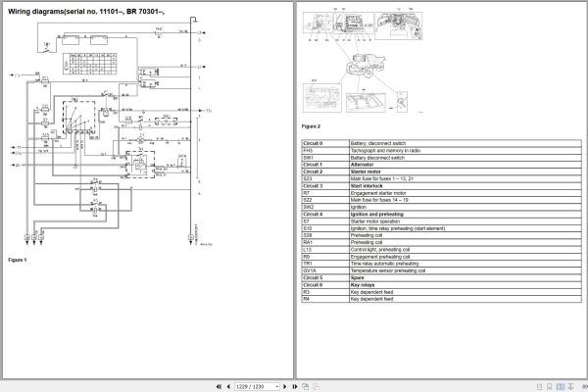Screen dimensions: 588x392
Task: Select 'Tachograph and memory in radio' cell
Action: (x=465, y=150)
